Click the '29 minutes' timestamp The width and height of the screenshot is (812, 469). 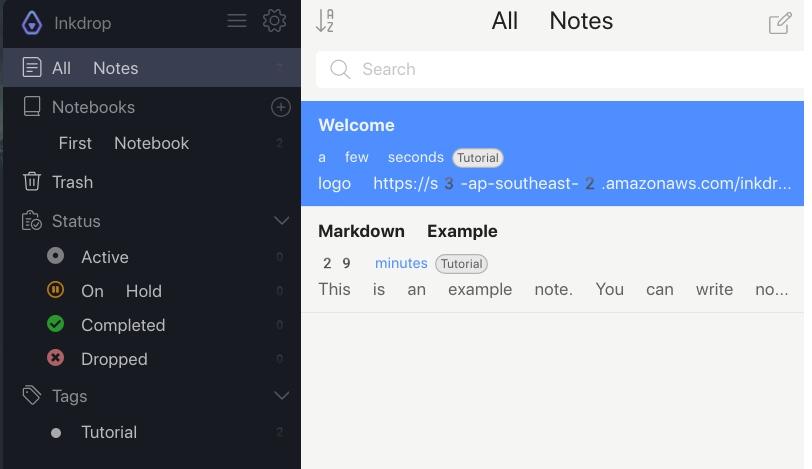[x=375, y=263]
